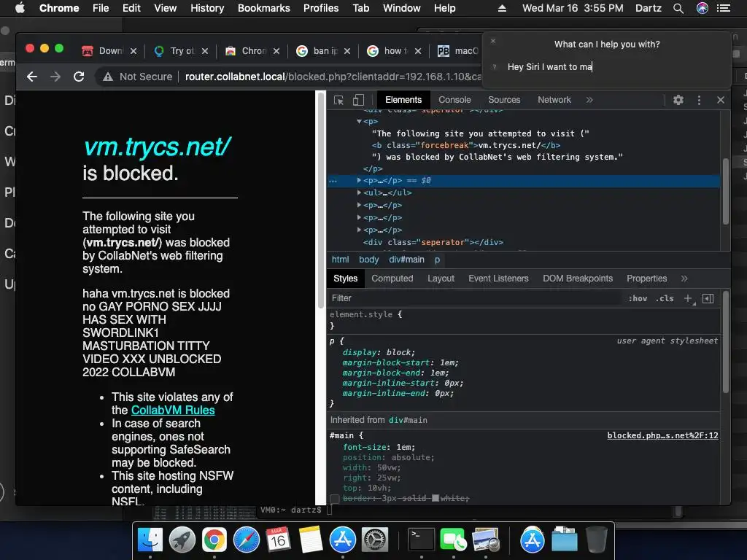
Task: Open Spotlight search in menu bar
Action: point(678,8)
